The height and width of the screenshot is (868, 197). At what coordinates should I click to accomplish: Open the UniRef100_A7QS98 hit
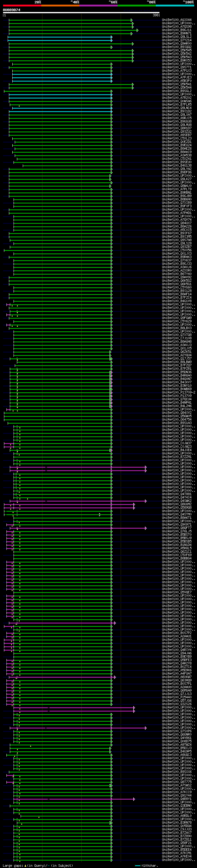(176, 26)
